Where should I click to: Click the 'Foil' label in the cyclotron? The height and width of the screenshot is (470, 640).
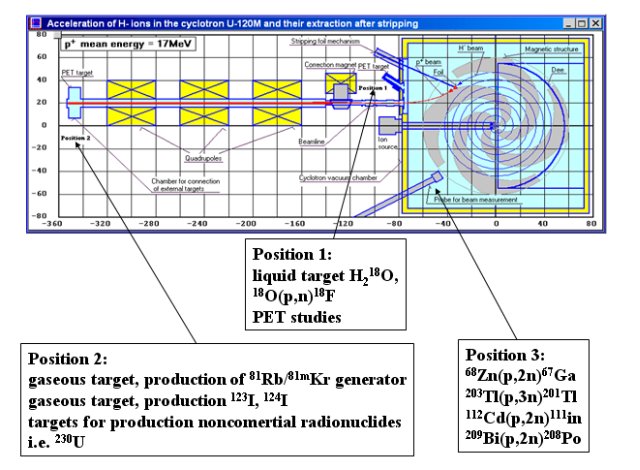coord(438,72)
